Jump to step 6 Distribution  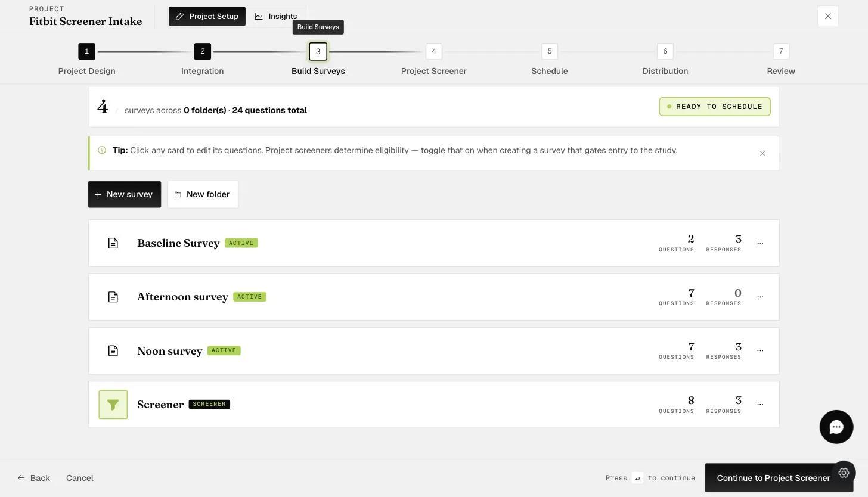(x=665, y=51)
